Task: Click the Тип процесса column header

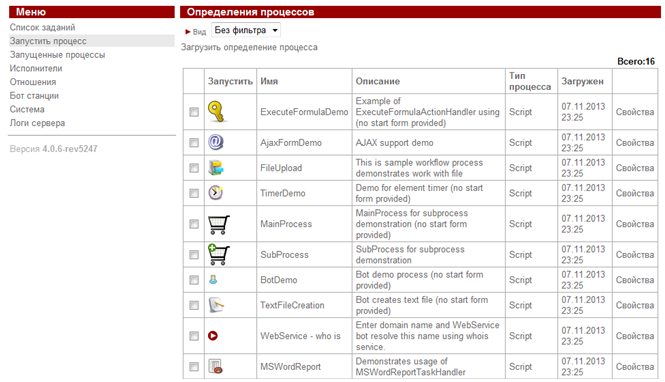Action: pos(530,81)
